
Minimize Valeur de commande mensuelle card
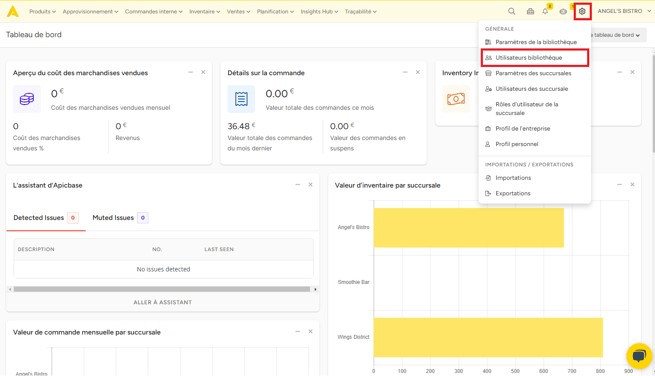(298, 331)
